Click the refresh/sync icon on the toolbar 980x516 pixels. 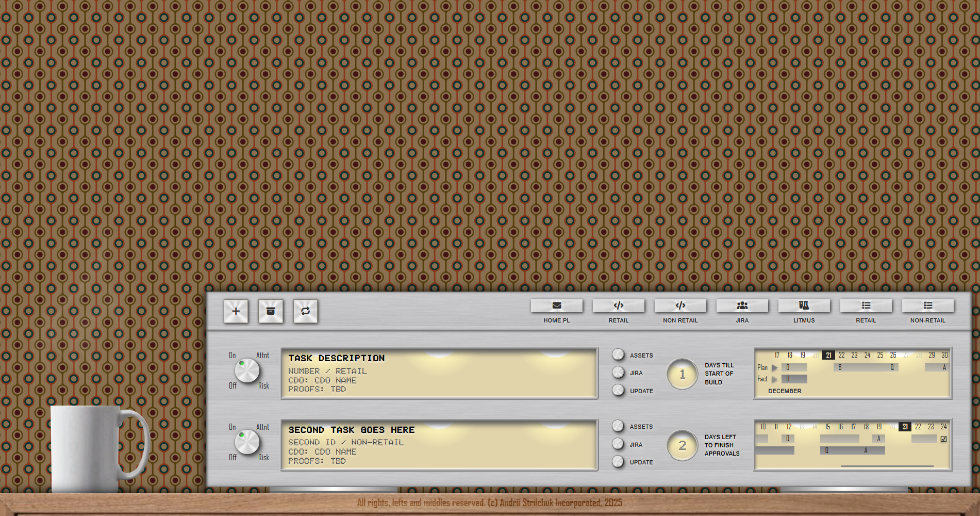click(x=306, y=311)
